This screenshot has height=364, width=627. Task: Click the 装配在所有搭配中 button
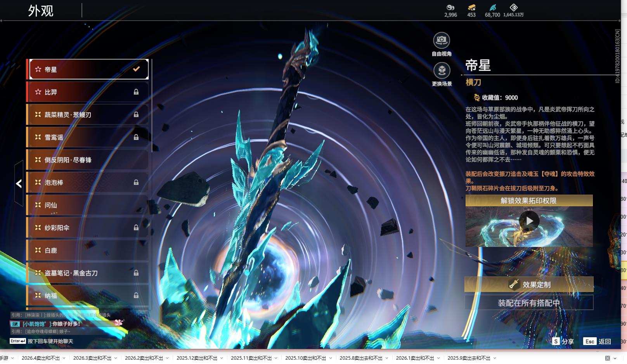tap(529, 303)
